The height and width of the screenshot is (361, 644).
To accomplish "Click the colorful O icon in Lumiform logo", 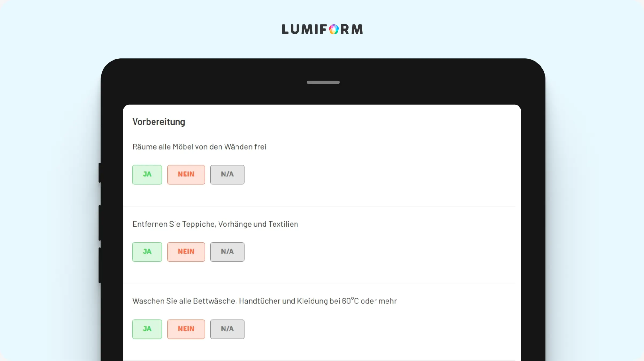I will click(334, 29).
